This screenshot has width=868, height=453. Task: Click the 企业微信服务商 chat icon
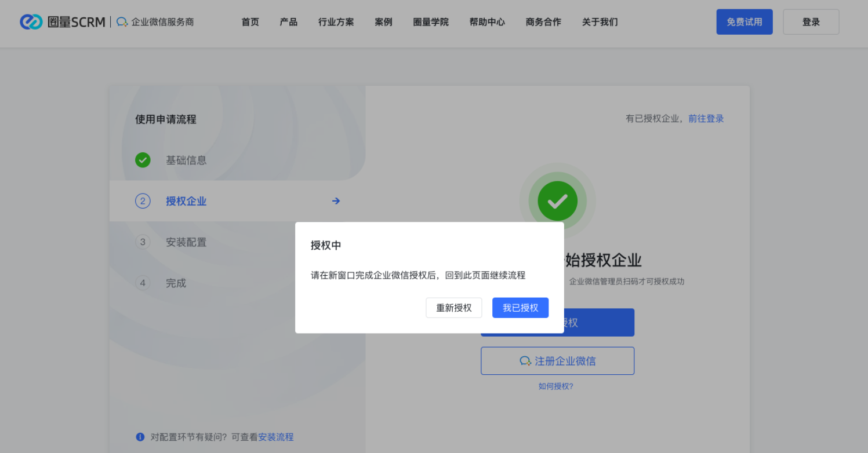pyautogui.click(x=122, y=22)
